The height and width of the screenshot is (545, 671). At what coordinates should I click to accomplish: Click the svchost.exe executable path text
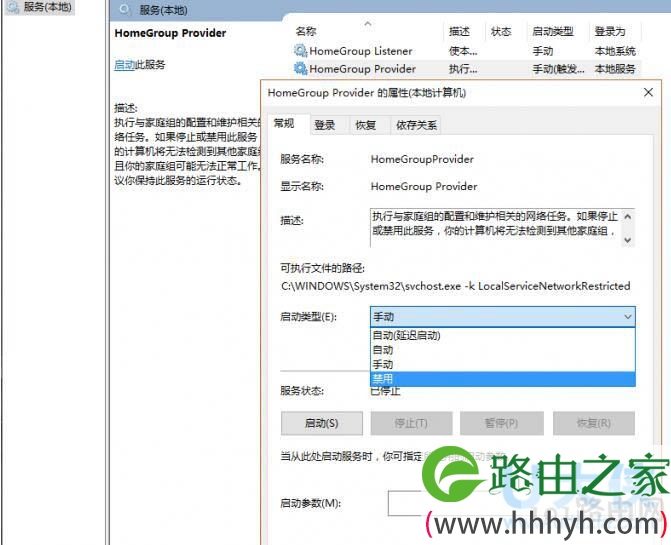[x=455, y=286]
